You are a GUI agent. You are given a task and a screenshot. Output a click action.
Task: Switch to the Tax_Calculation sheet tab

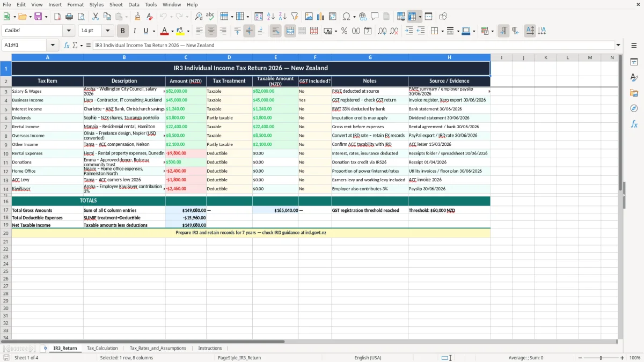(x=102, y=348)
